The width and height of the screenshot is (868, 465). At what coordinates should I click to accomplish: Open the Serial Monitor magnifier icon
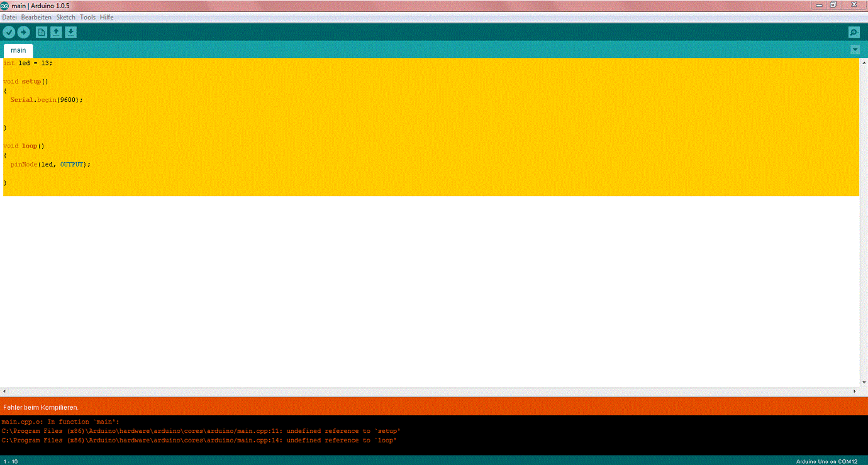[854, 31]
